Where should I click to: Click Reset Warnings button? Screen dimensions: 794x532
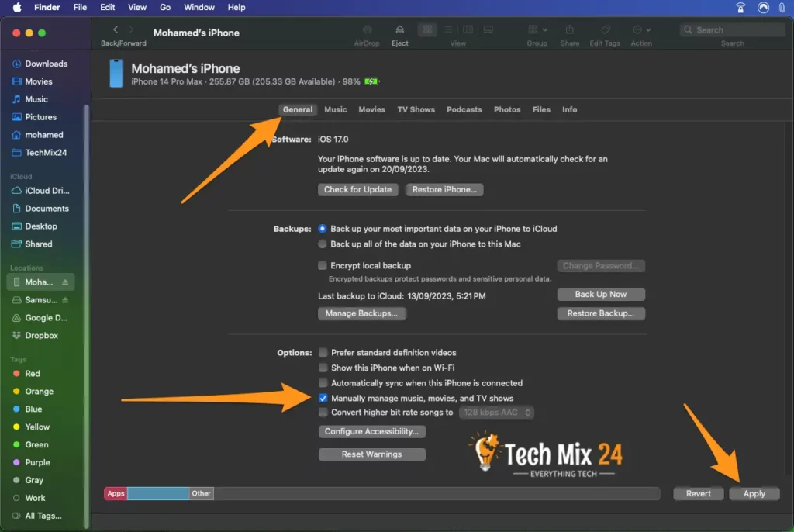(x=371, y=454)
